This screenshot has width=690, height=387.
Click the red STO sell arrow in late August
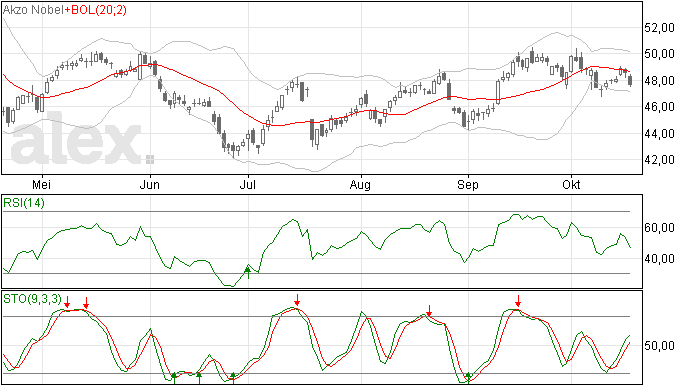429,310
